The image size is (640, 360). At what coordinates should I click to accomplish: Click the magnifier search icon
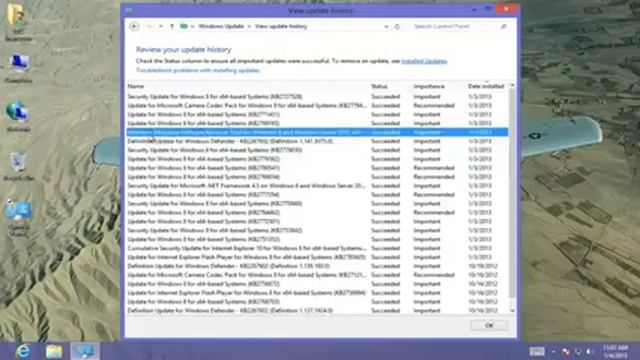pos(504,27)
